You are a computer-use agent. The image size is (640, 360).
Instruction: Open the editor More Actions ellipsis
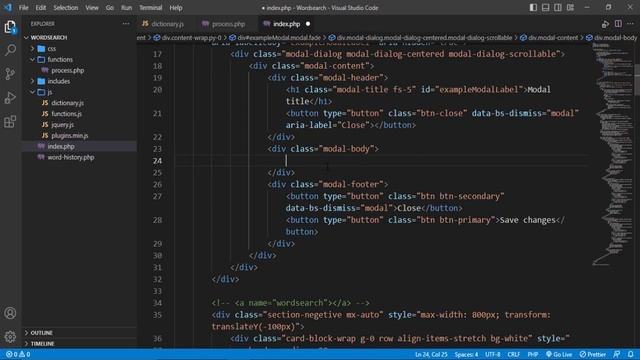coord(631,24)
